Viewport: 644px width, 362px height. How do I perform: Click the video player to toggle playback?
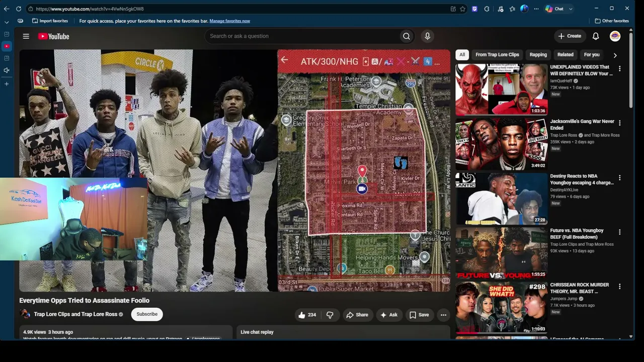[235, 170]
